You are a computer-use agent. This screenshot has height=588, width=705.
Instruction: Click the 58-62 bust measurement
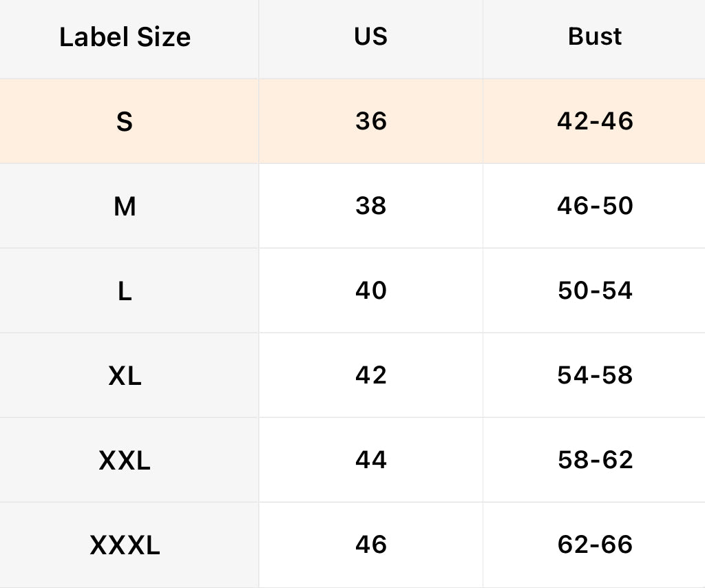coord(595,461)
